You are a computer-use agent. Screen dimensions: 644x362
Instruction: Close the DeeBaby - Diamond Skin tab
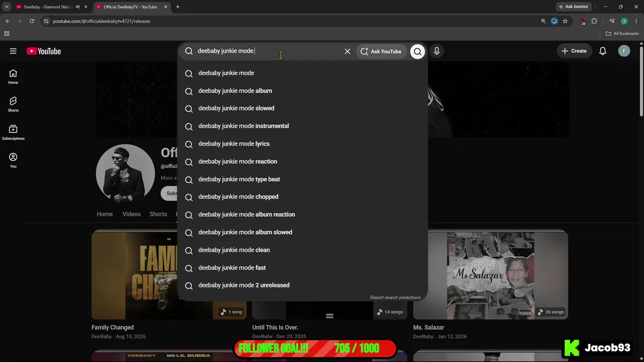(86, 7)
